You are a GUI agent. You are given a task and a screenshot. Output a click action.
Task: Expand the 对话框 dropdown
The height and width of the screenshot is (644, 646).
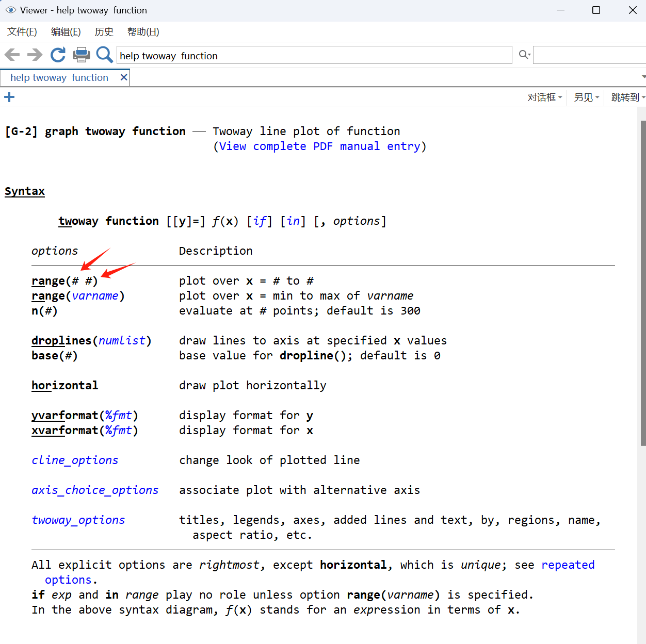544,97
